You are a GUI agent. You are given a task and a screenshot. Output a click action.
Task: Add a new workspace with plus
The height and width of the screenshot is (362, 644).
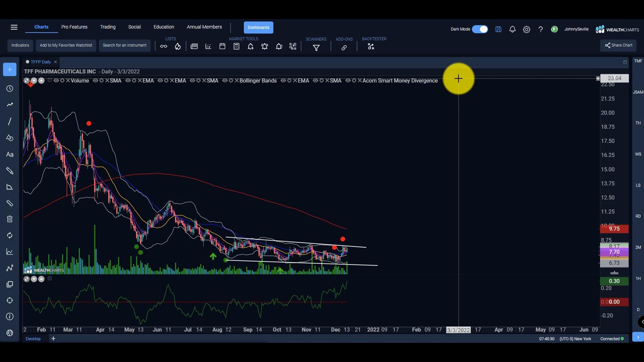click(x=53, y=339)
